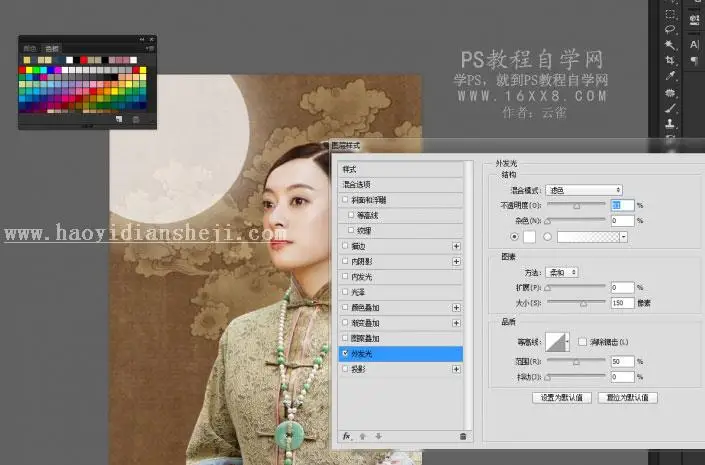Viewport: 705px width, 465px height.
Task: Select the Clone Stamp tool
Action: (x=670, y=123)
